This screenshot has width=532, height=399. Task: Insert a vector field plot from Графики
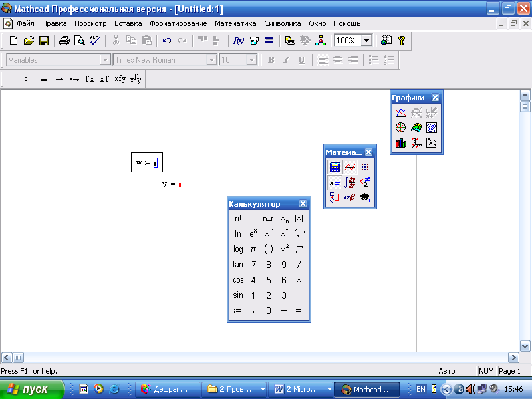[431, 143]
